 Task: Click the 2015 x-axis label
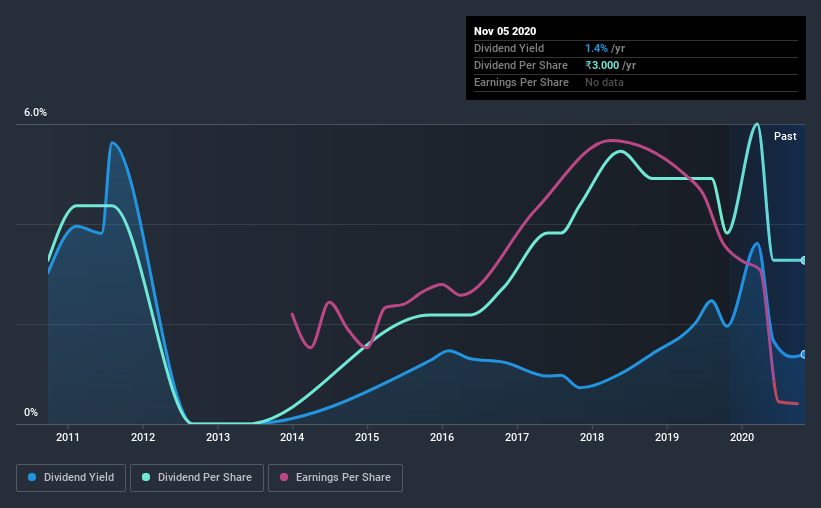tap(367, 437)
